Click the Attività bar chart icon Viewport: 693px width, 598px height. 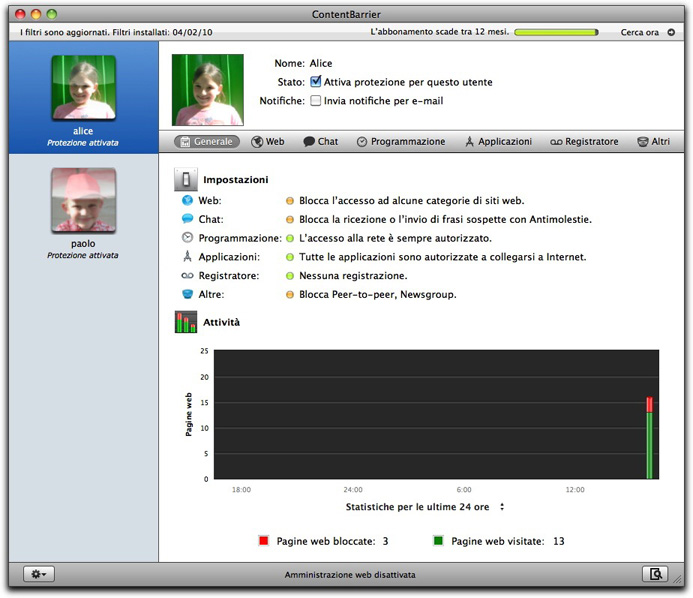point(186,322)
